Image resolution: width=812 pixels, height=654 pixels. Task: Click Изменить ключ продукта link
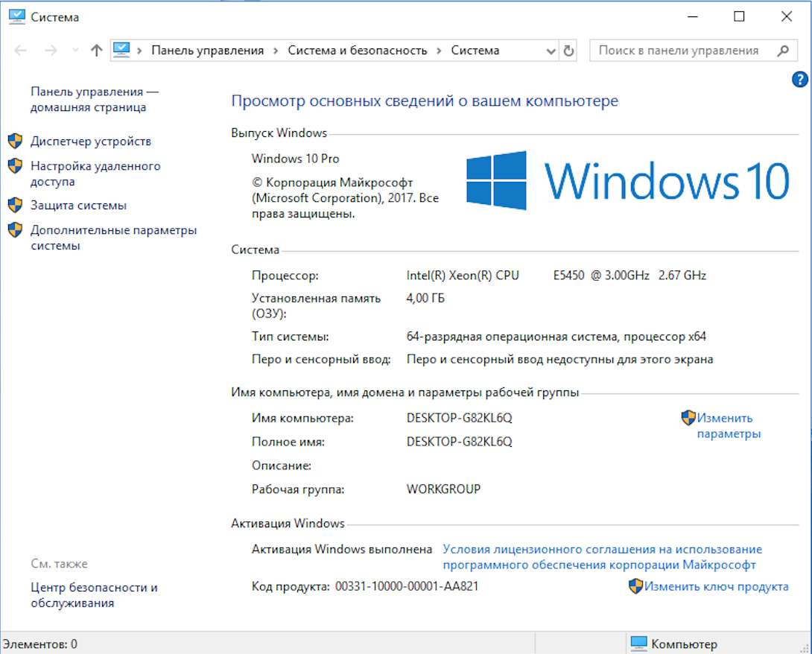point(716,586)
